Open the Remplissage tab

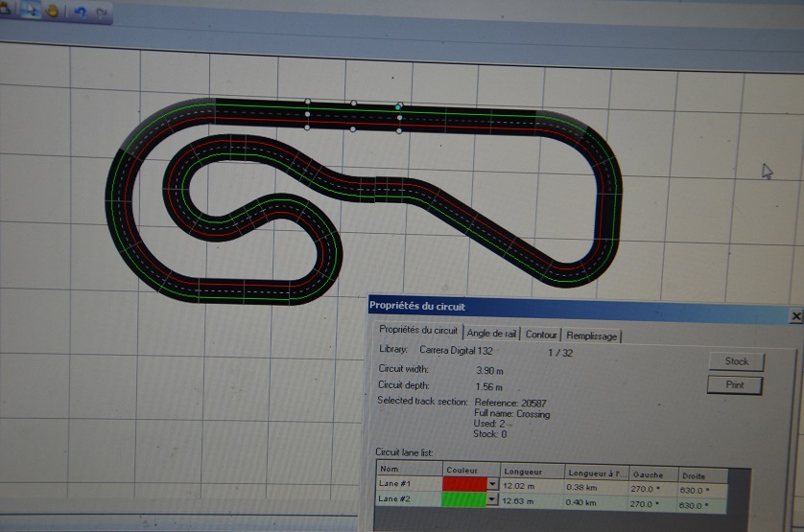click(591, 336)
